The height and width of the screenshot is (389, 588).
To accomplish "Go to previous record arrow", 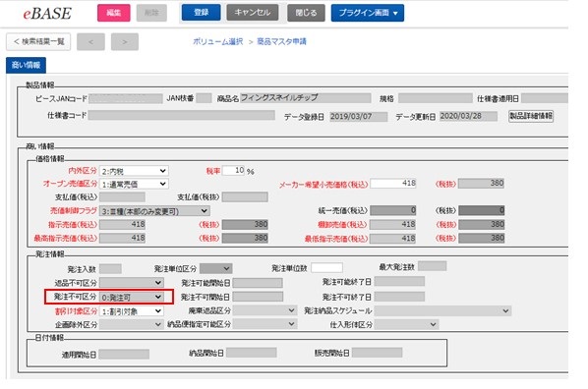I will (90, 41).
